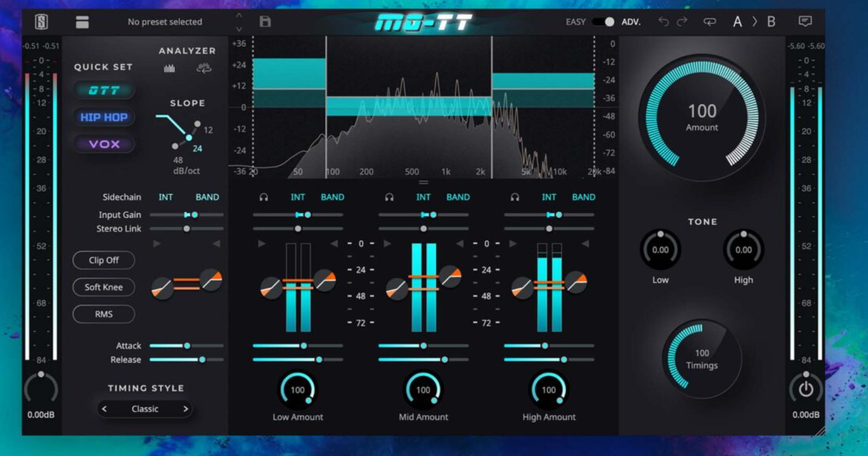Select next timing style with right chevron
The width and height of the screenshot is (868, 456).
tap(185, 409)
